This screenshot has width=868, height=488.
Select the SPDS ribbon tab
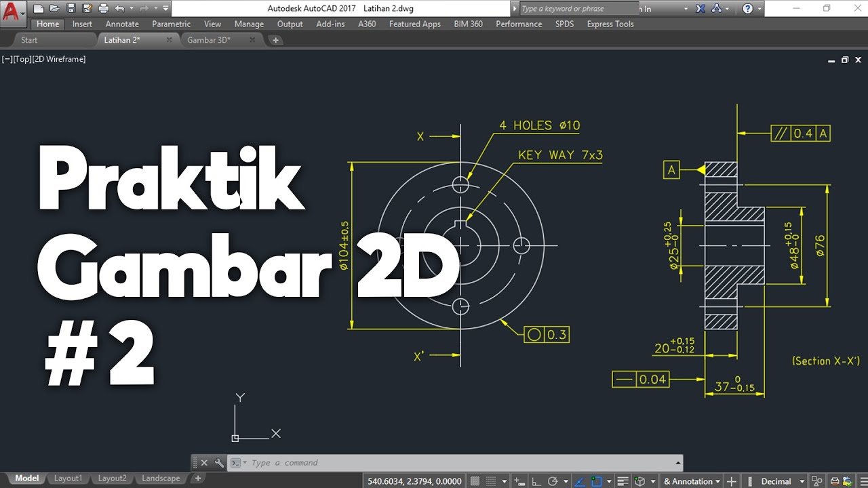point(564,24)
